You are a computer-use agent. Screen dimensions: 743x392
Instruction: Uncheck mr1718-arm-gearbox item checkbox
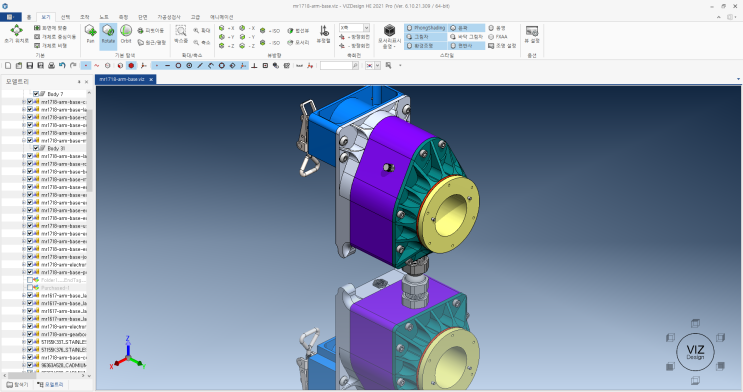30,334
